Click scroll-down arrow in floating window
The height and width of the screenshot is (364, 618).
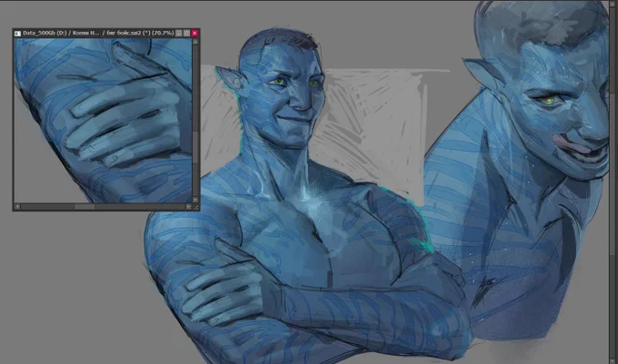(195, 200)
